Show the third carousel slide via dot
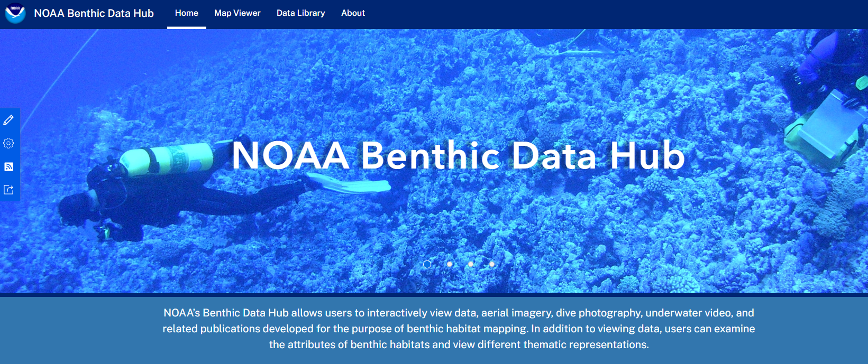 click(x=471, y=264)
